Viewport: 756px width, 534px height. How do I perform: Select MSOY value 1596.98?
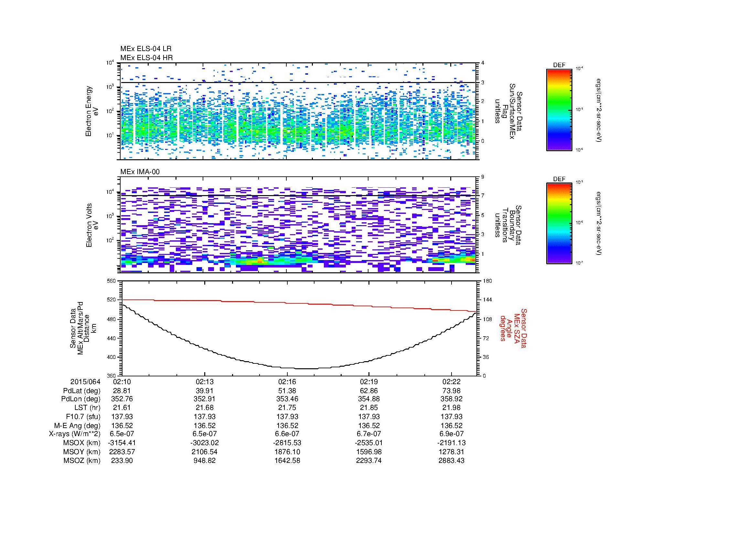click(369, 452)
